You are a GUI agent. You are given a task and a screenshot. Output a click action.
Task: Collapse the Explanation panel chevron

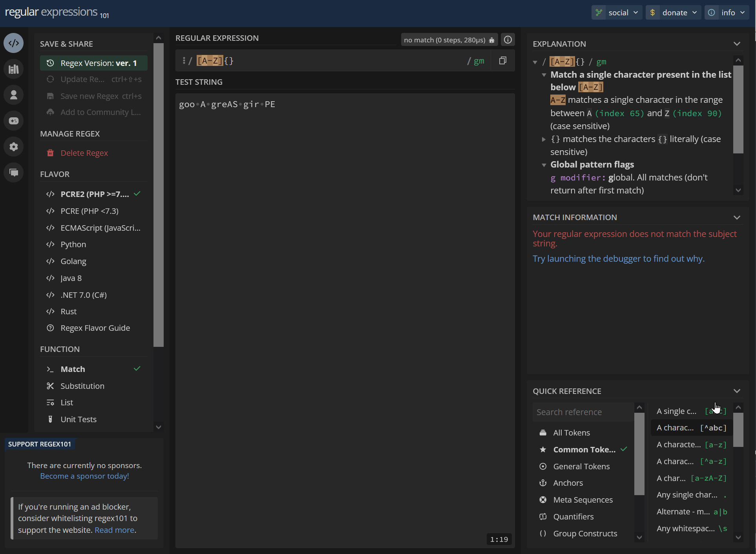[x=737, y=44]
